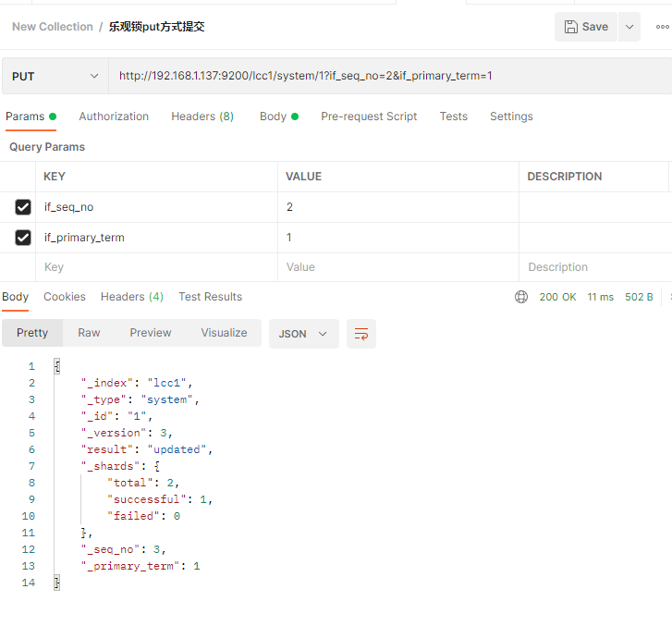This screenshot has height=626, width=672.
Task: Open the three-dots more actions menu
Action: 662,27
